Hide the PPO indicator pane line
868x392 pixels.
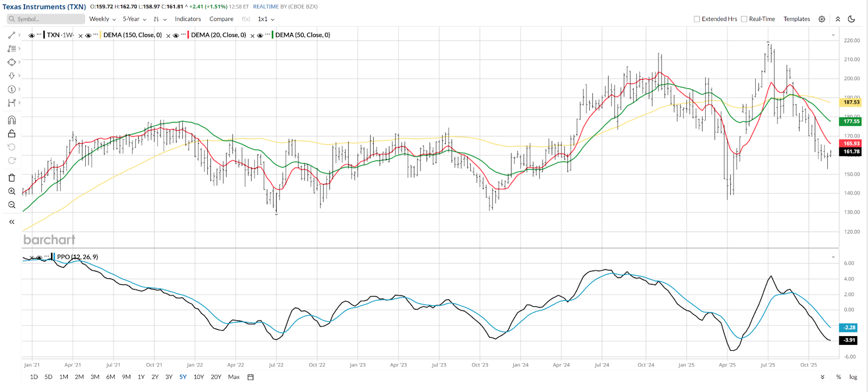click(x=39, y=258)
